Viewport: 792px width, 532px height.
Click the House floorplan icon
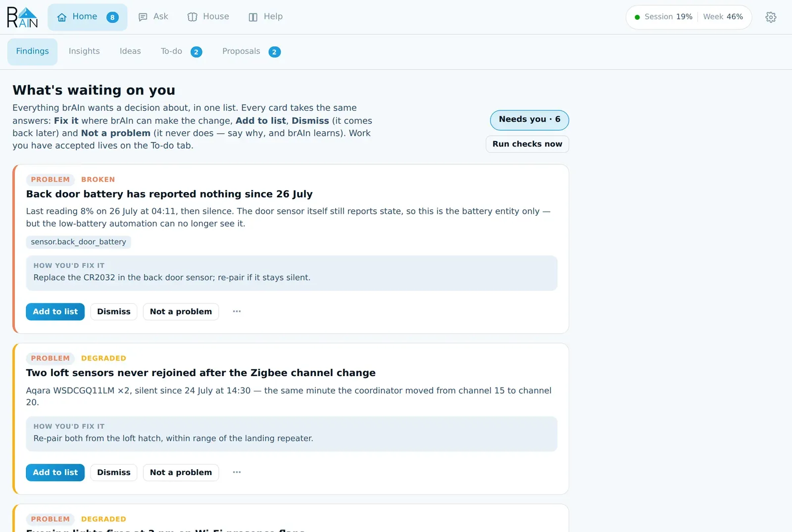(x=193, y=17)
